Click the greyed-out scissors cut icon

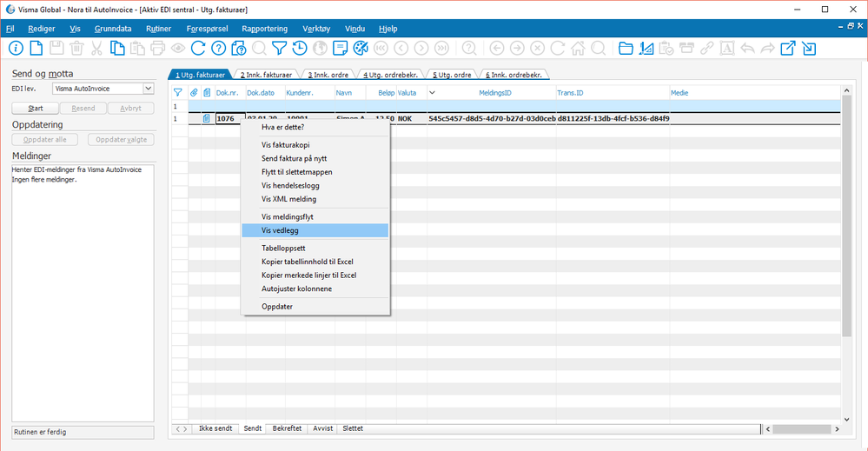click(x=96, y=49)
